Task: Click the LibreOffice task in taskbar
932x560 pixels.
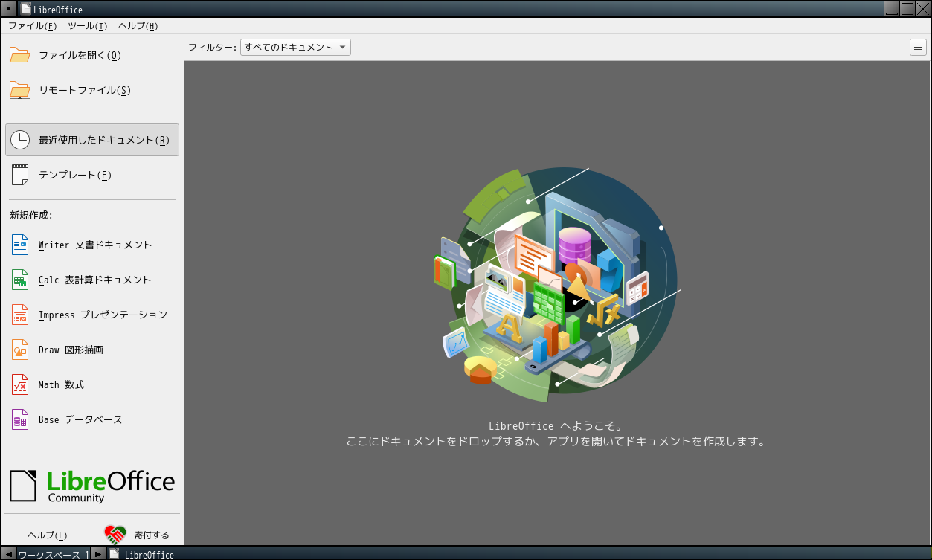Action: (x=149, y=554)
